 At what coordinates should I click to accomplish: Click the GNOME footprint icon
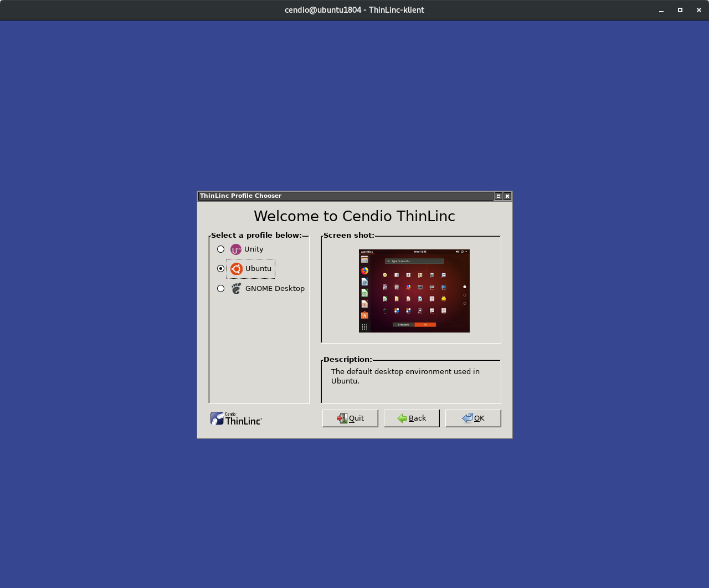click(237, 288)
